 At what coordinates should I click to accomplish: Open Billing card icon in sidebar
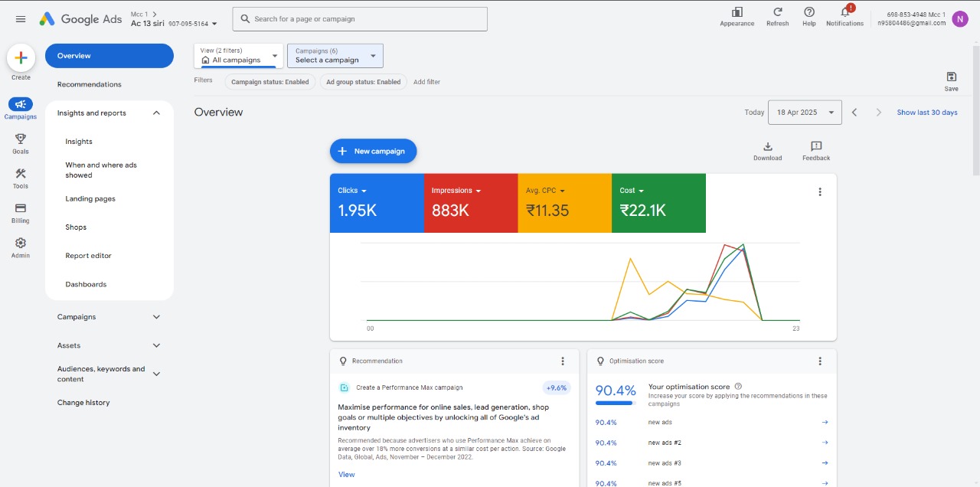[21, 208]
